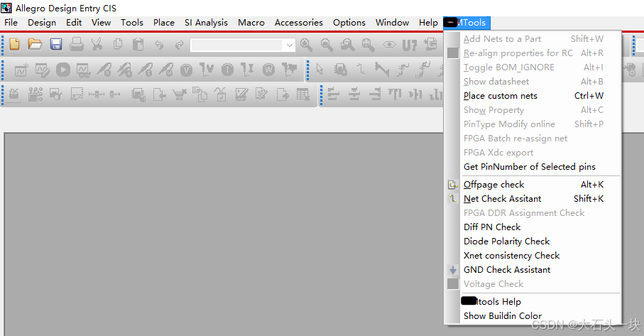Click the Undo arrow icon

click(159, 44)
